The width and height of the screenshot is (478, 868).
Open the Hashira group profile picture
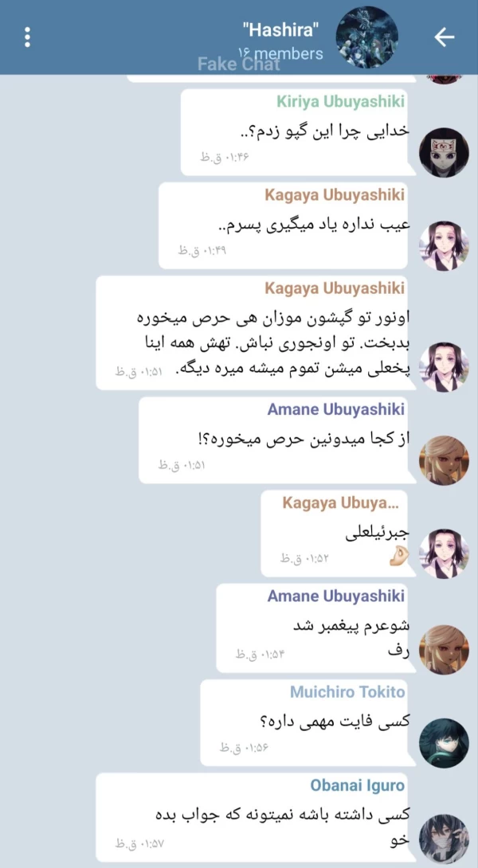tap(366, 37)
